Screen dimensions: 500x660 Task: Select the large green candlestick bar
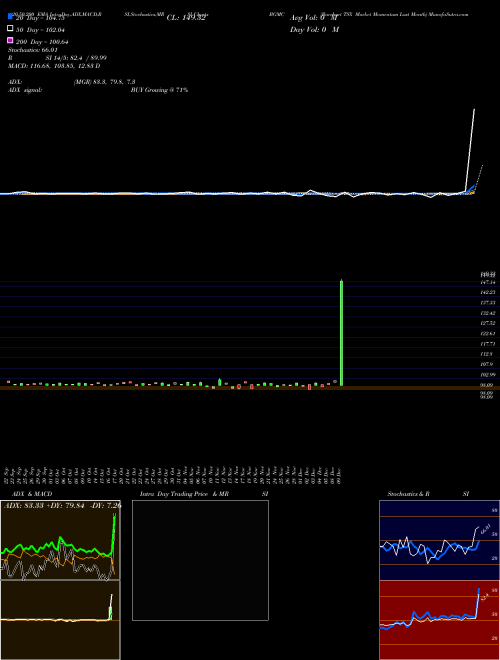341,333
